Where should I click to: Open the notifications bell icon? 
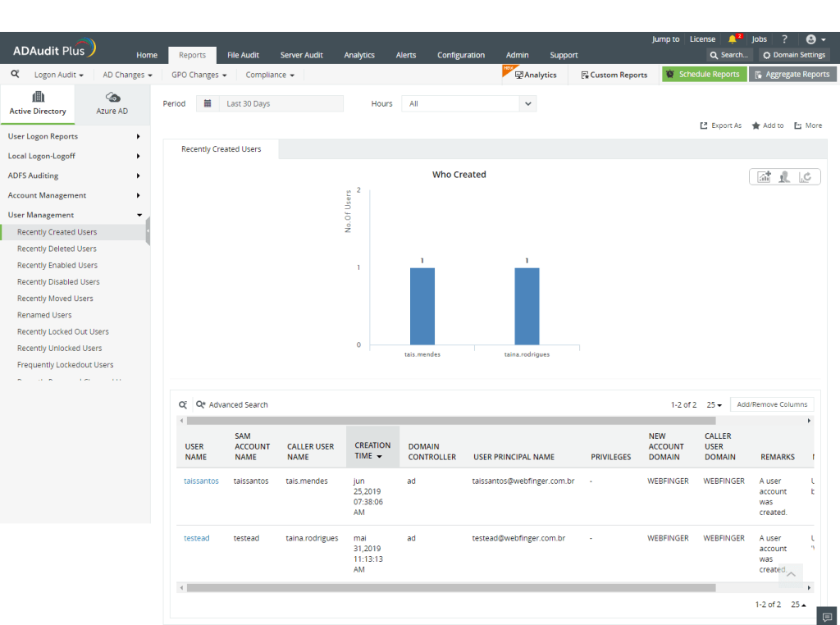click(x=733, y=39)
